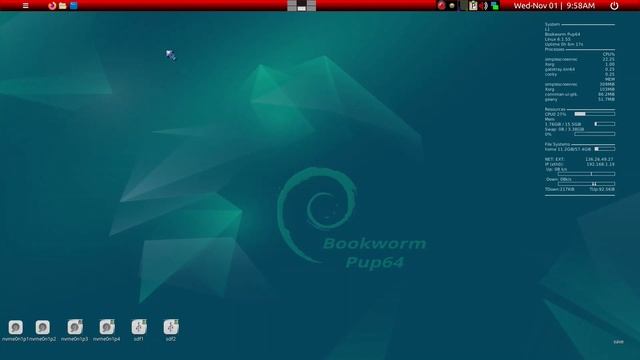The height and width of the screenshot is (360, 640).
Task: Click the blue window icon in top panel
Action: (x=73, y=6)
